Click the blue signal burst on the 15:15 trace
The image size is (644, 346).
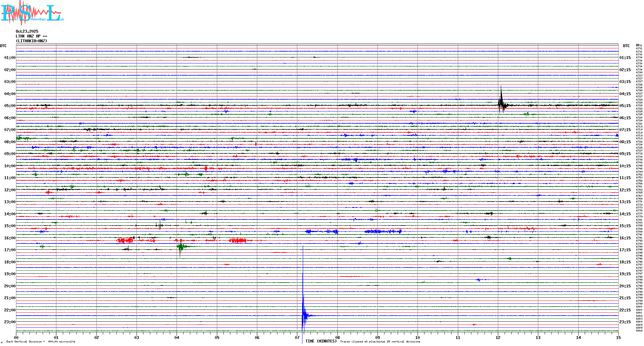tap(383, 231)
